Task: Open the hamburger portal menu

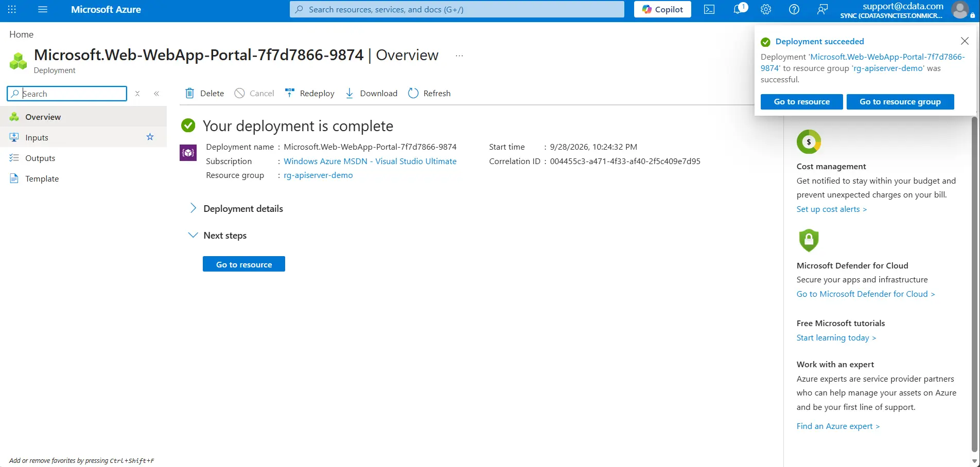Action: [x=43, y=9]
